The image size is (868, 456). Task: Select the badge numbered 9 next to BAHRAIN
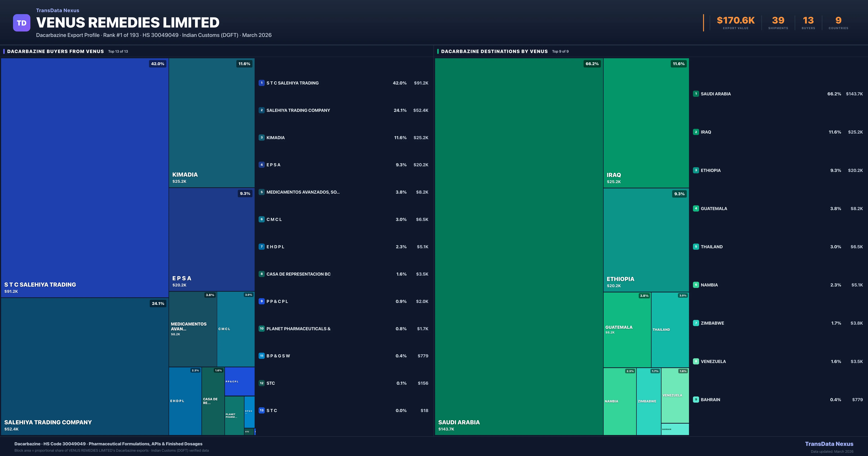(x=696, y=399)
